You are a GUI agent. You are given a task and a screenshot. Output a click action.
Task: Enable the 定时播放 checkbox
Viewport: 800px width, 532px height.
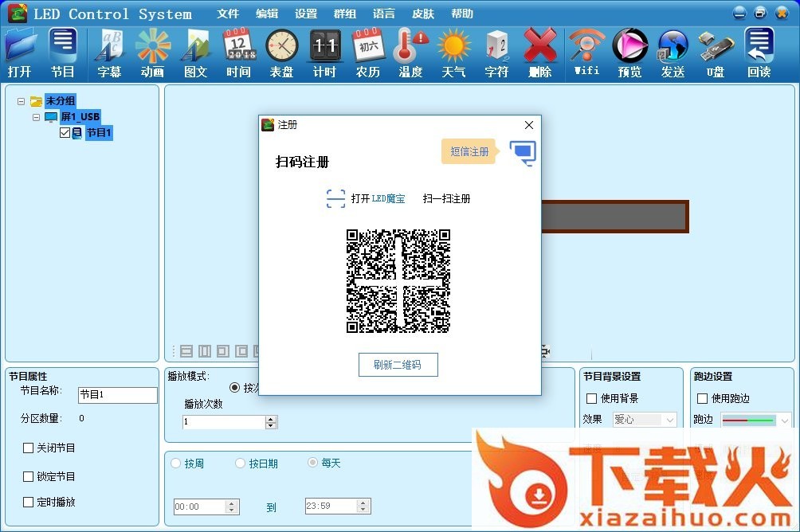pyautogui.click(x=29, y=502)
